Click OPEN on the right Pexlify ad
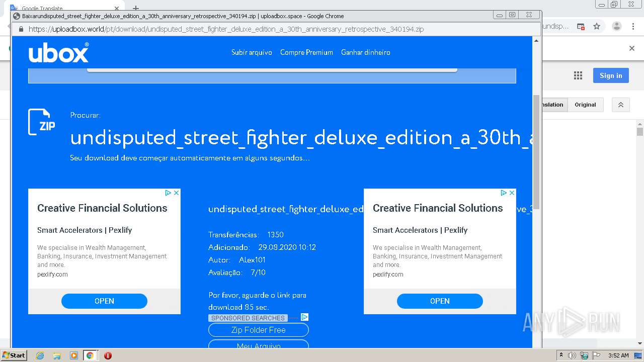Image resolution: width=644 pixels, height=362 pixels. click(440, 301)
